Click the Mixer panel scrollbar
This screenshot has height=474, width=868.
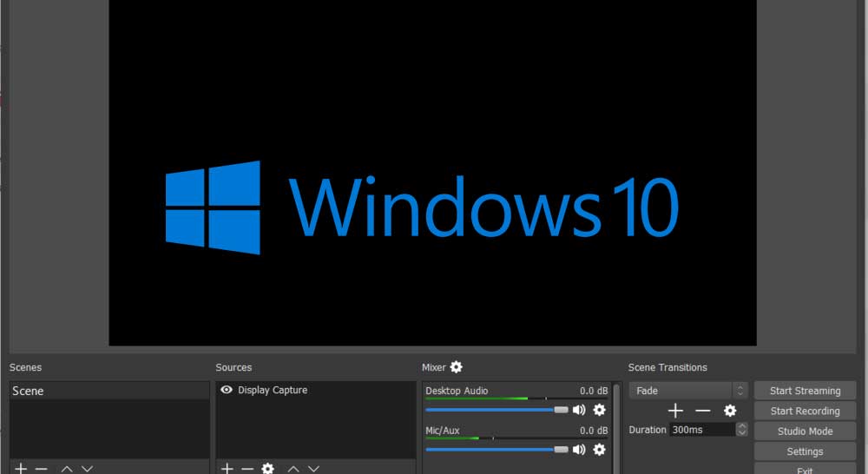tap(616, 429)
